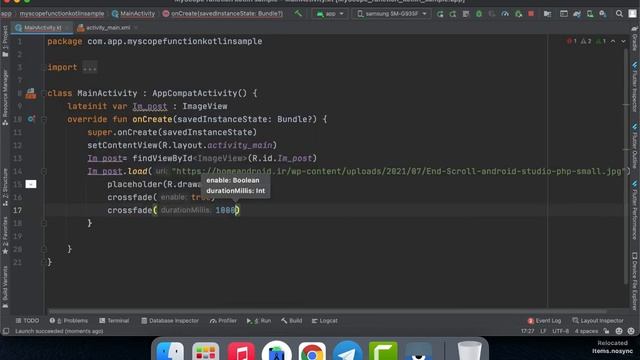640x360 pixels.
Task: Expand the folded import statement
Action: 89,67
